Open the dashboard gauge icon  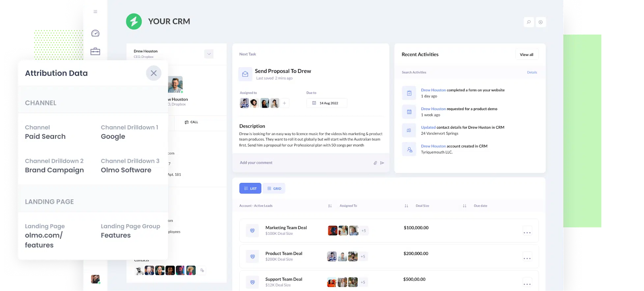(95, 33)
